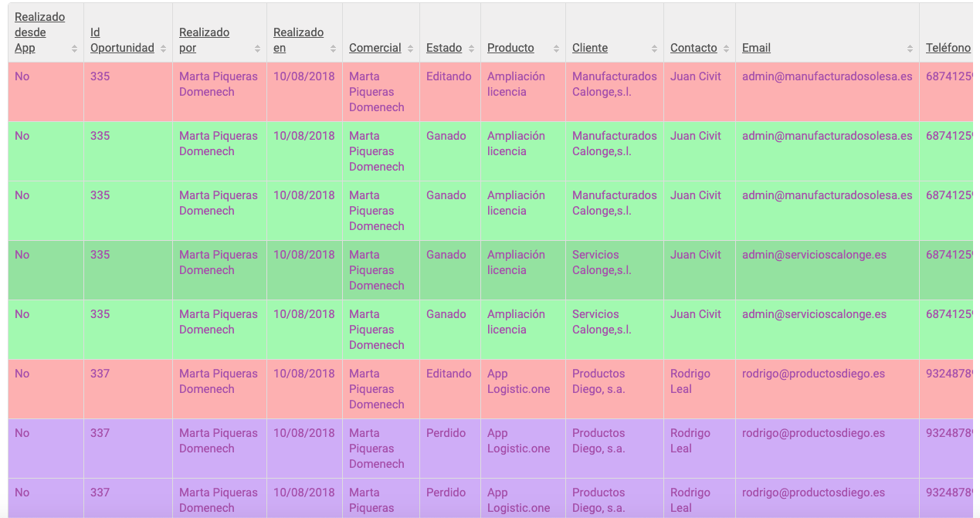Click rodrigo@productosdiego.es in the Editando row

coord(813,374)
